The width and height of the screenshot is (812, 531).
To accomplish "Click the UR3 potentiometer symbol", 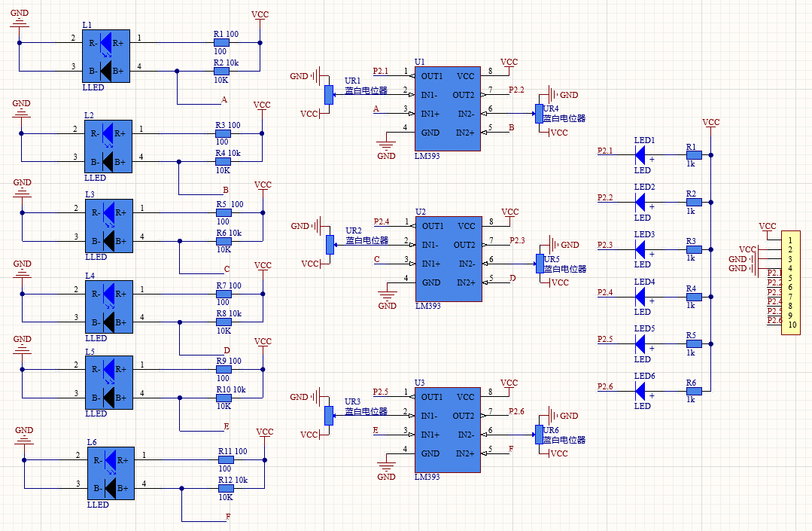I will click(328, 416).
